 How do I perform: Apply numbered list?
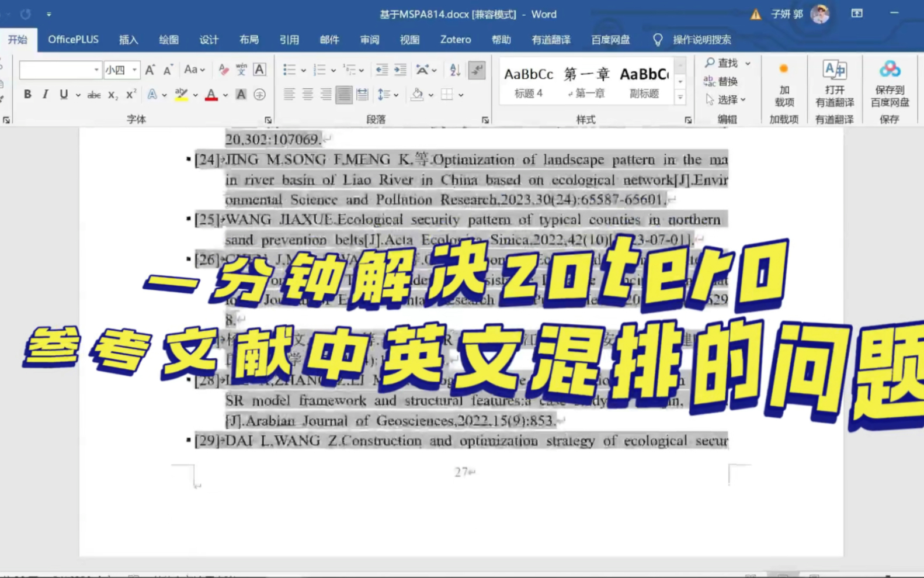click(x=319, y=70)
